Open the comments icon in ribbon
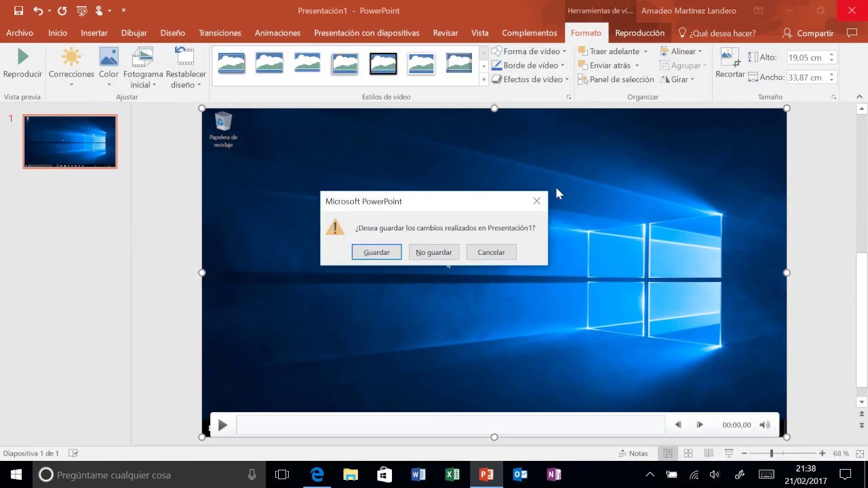 (x=852, y=33)
